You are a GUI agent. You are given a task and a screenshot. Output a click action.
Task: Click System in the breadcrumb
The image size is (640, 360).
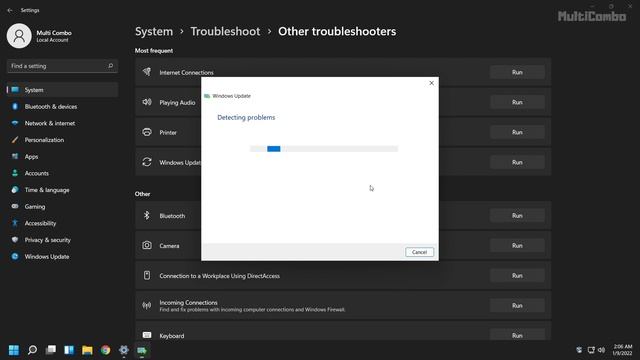pos(154,31)
